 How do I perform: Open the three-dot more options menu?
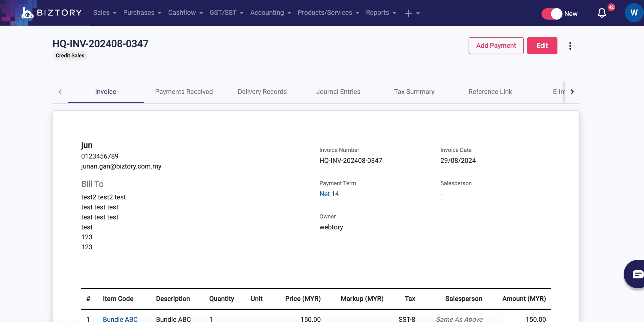coord(570,46)
